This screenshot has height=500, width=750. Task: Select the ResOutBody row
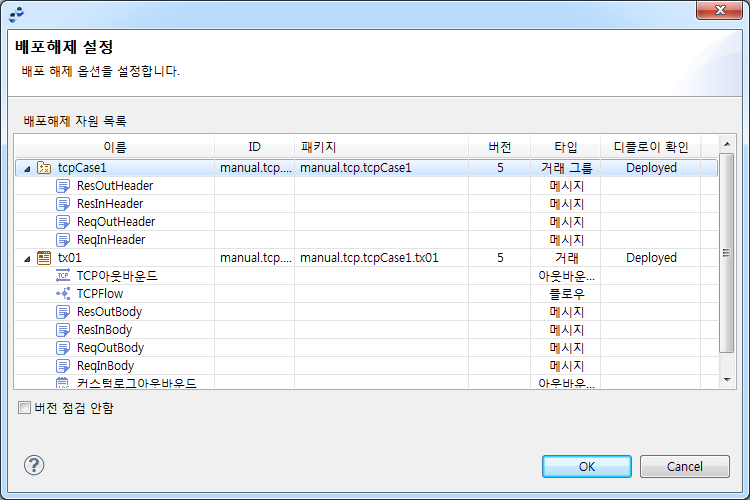[366, 312]
